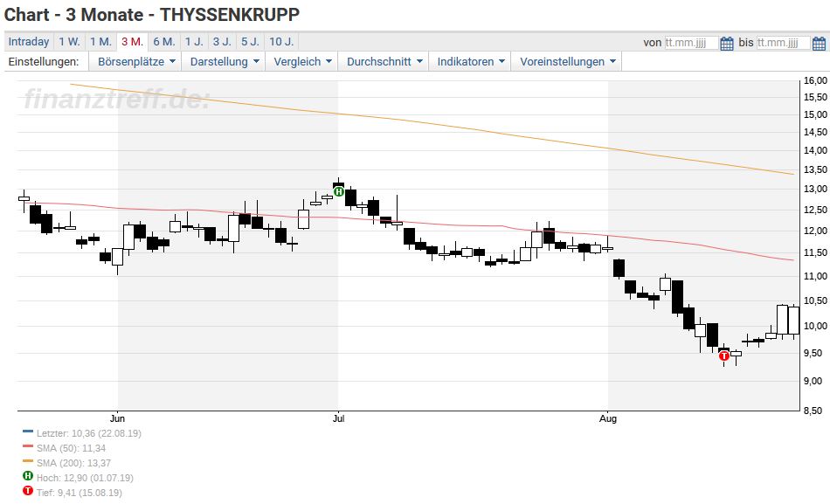Select the 1 J. time range tab
The width and height of the screenshot is (830, 504).
194,42
